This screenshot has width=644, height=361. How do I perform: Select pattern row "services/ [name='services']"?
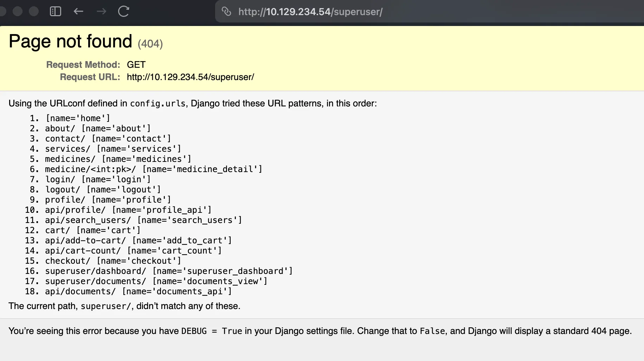tap(113, 149)
